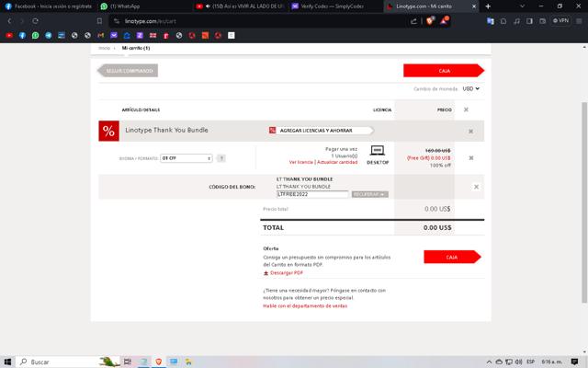
Task: Open Task View on the taskbar
Action: tap(128, 362)
